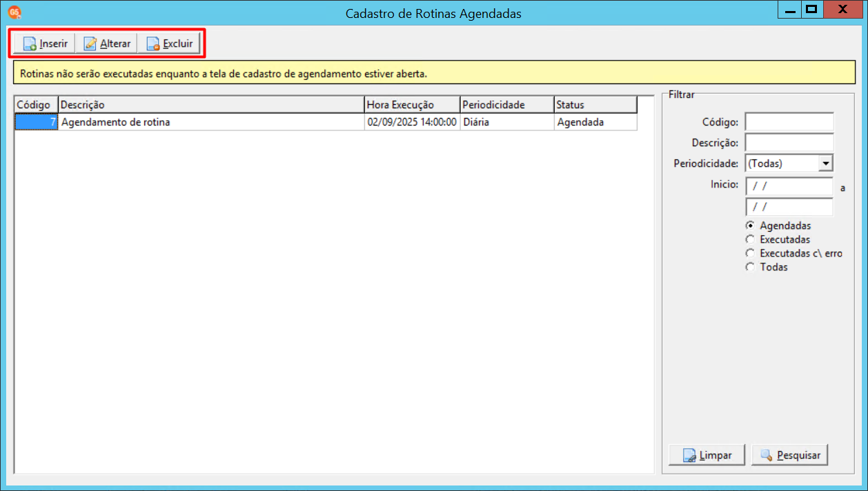Click the orange app icon in title bar
The height and width of the screenshot is (491, 868).
coord(15,12)
